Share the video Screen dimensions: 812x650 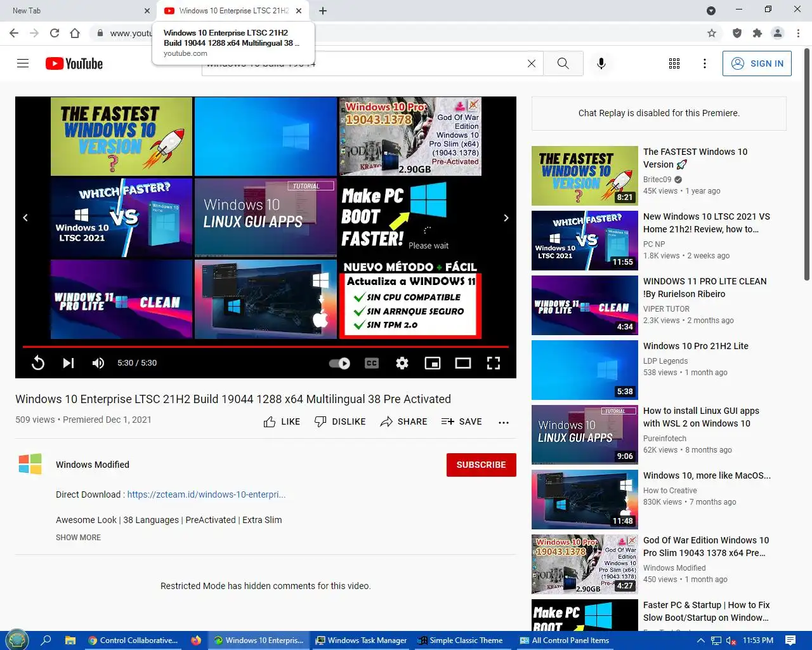pos(403,421)
